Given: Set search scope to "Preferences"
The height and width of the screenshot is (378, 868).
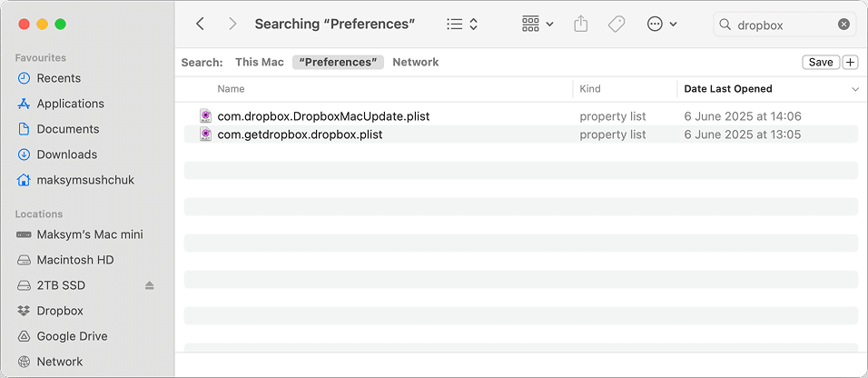Looking at the screenshot, I should 339,62.
